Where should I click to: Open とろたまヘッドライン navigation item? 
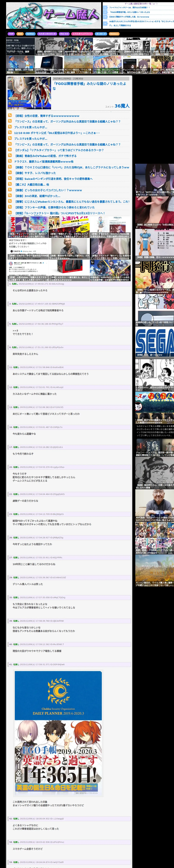[x=82, y=34]
